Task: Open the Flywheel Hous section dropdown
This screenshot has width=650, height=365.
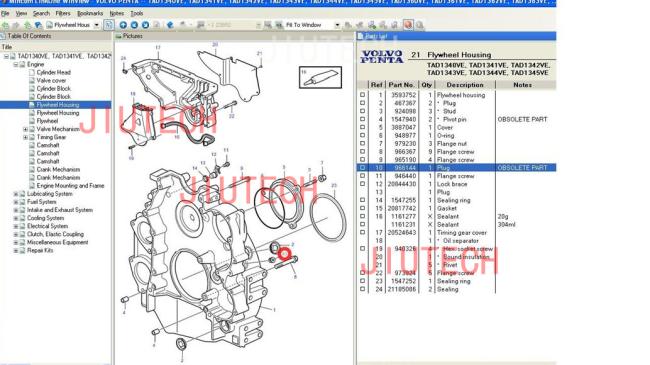Action: click(x=97, y=25)
